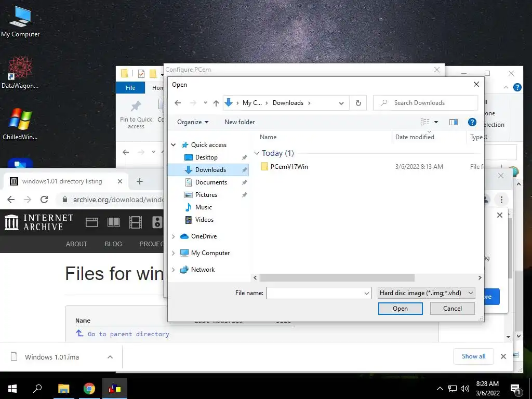This screenshot has height=399, width=532.
Task: Click Pin to Quick access in File Explorer ribbon
Action: (136, 115)
